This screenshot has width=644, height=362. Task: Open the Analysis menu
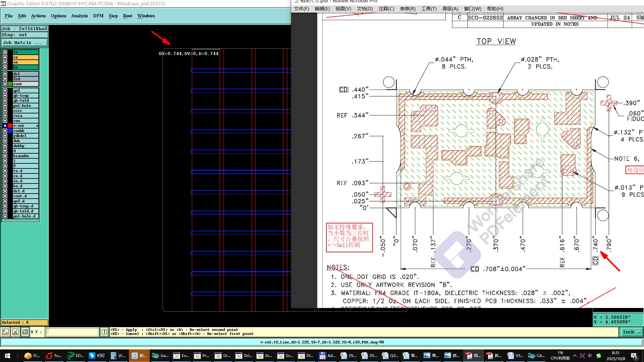click(x=79, y=16)
